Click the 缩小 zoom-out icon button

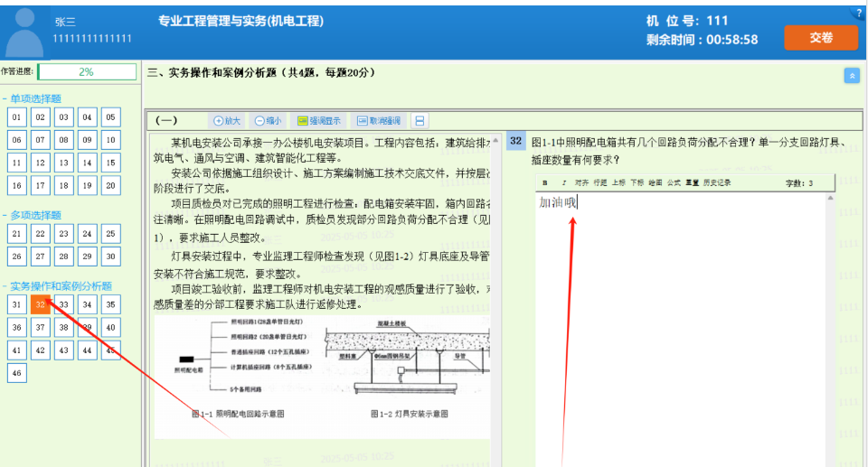(x=268, y=121)
